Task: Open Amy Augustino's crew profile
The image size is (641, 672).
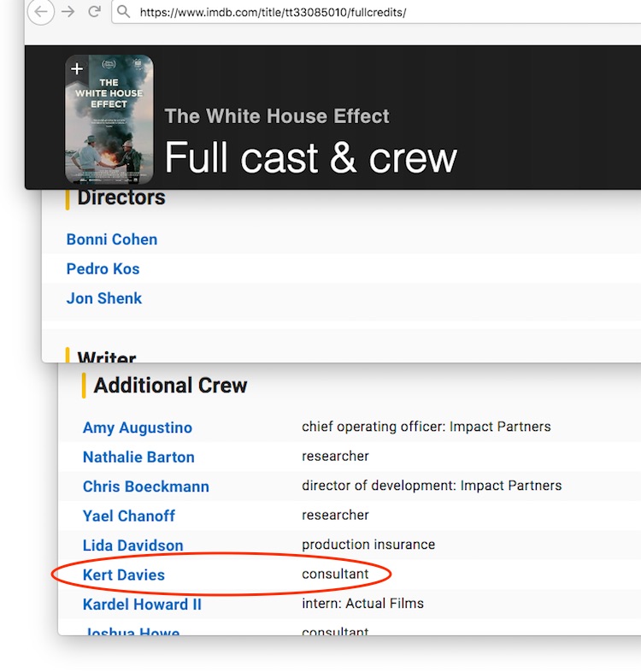Action: 137,427
